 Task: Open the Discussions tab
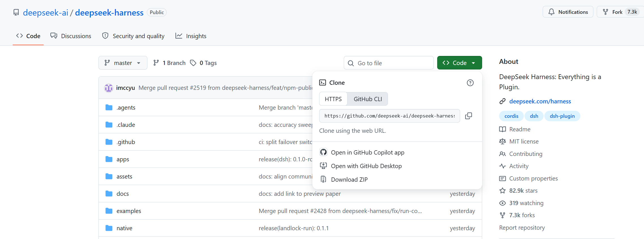tap(71, 36)
